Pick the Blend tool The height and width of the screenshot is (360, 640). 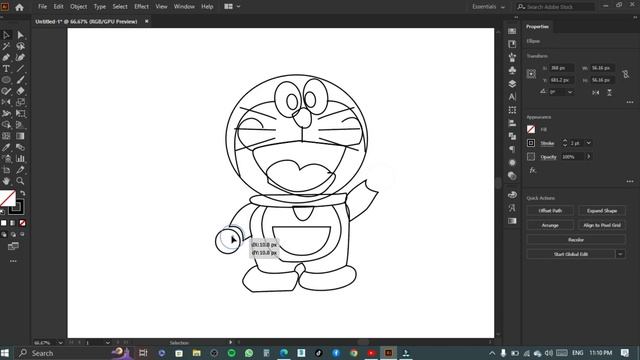click(20, 147)
